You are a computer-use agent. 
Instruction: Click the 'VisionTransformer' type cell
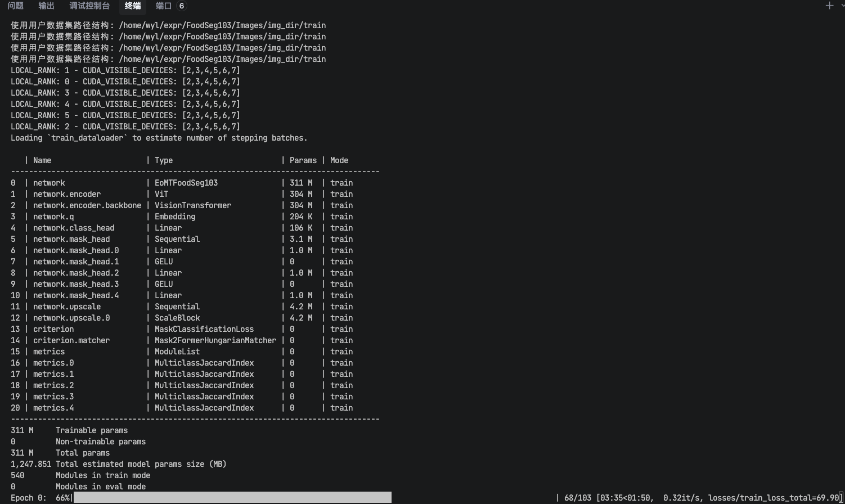(x=193, y=205)
